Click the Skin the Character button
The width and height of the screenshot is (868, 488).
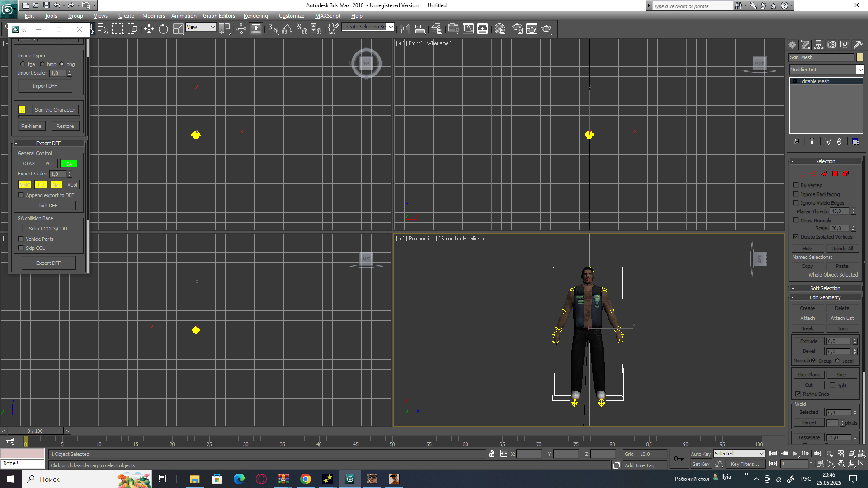tap(55, 110)
